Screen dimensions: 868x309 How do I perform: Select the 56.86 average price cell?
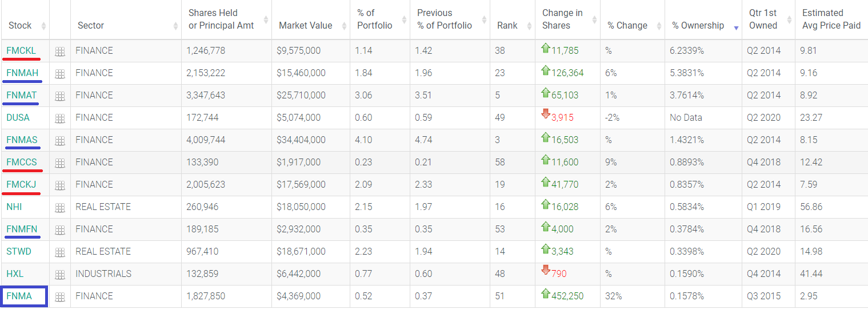tap(831, 207)
